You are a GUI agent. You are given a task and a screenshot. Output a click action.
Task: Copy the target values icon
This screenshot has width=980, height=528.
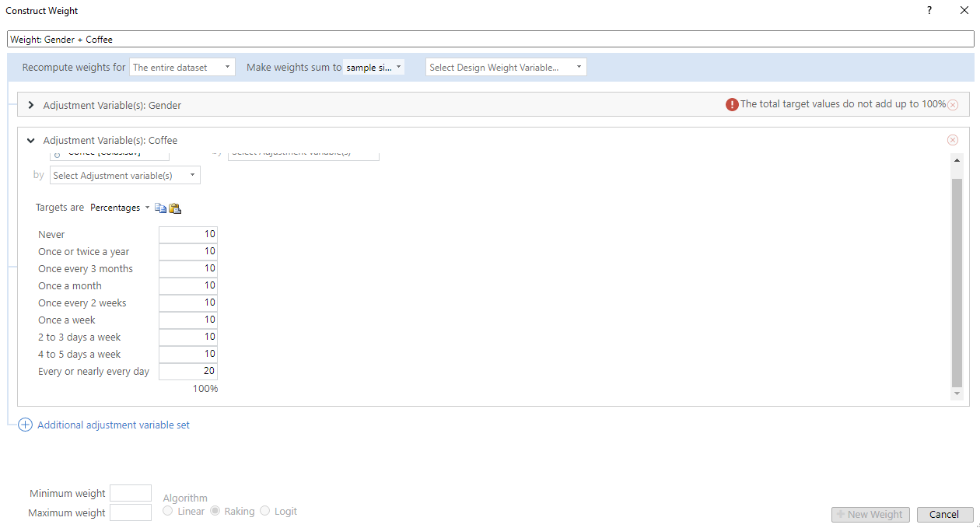[160, 208]
